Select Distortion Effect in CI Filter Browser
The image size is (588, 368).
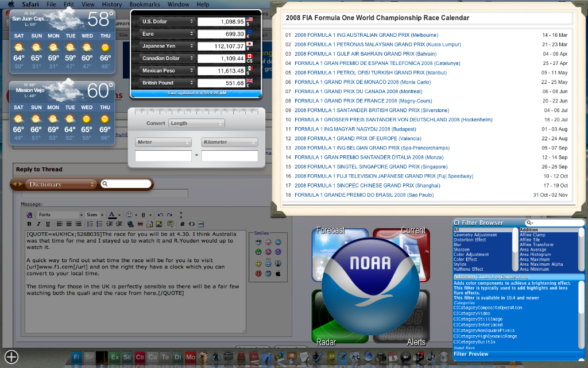[470, 240]
